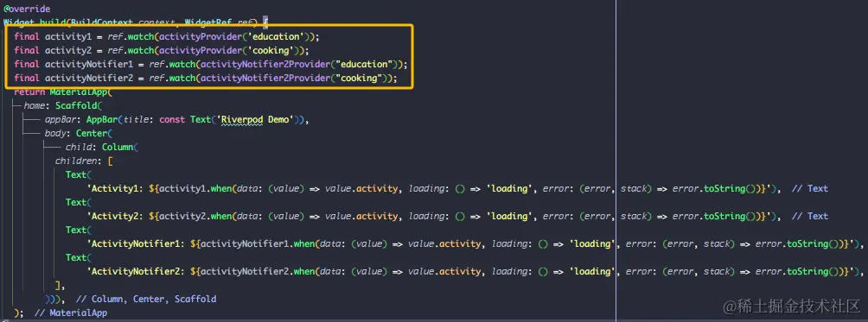868x322 pixels.
Task: Click the child: parameter label
Action: pos(80,147)
